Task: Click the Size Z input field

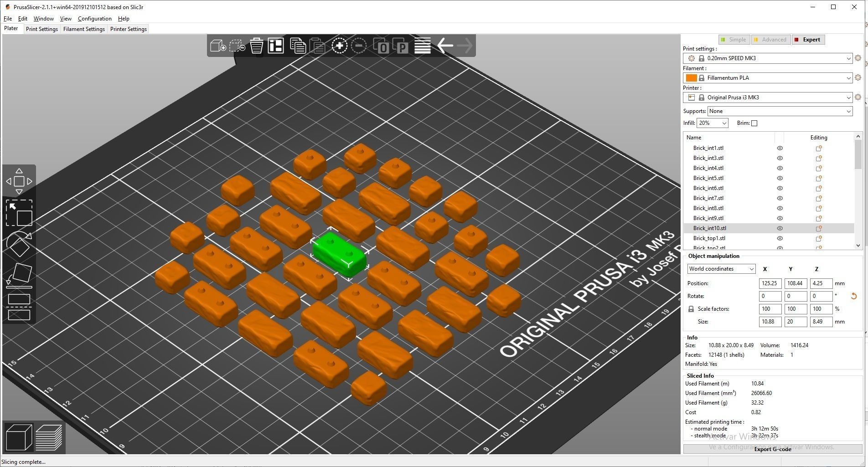Action: coord(821,322)
